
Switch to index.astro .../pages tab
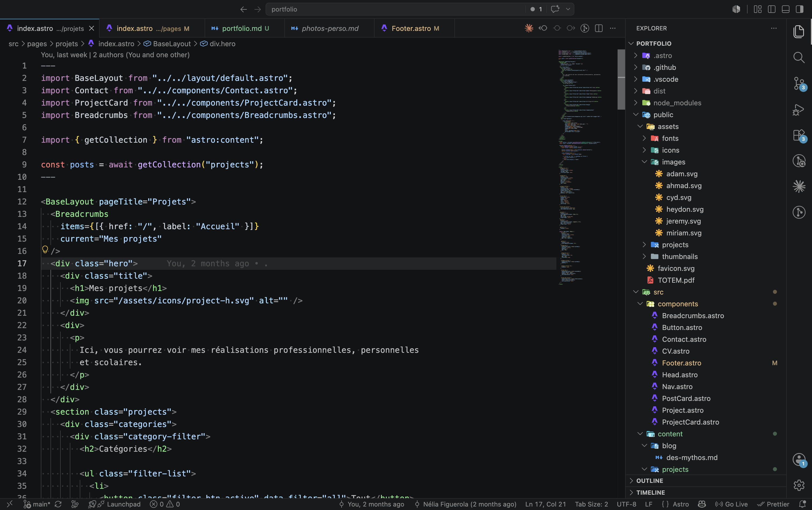click(152, 28)
